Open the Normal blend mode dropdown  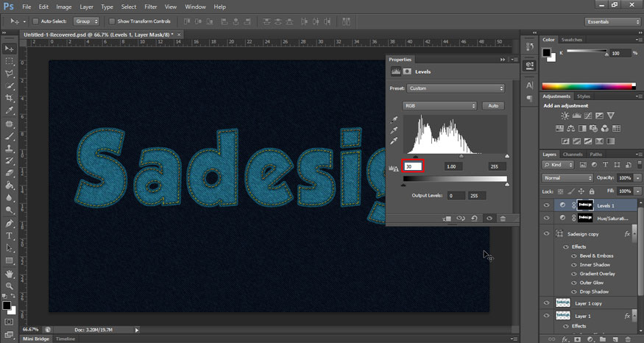(567, 178)
